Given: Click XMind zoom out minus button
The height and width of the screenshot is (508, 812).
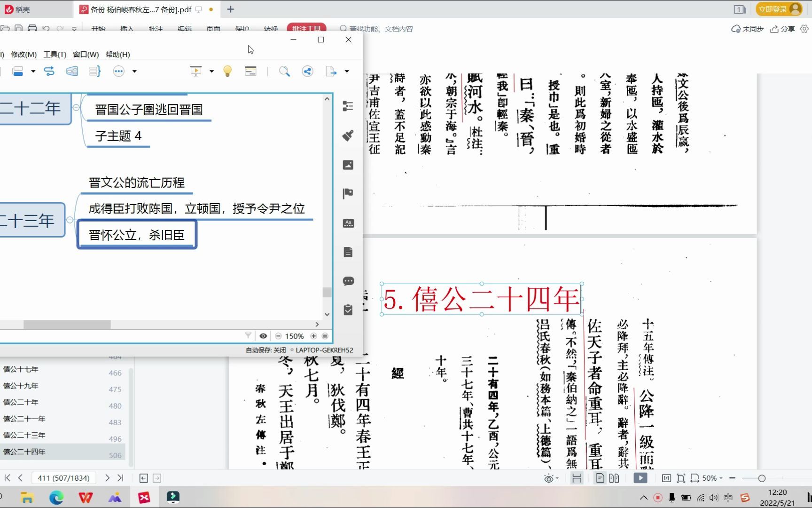Looking at the screenshot, I should click(x=278, y=336).
